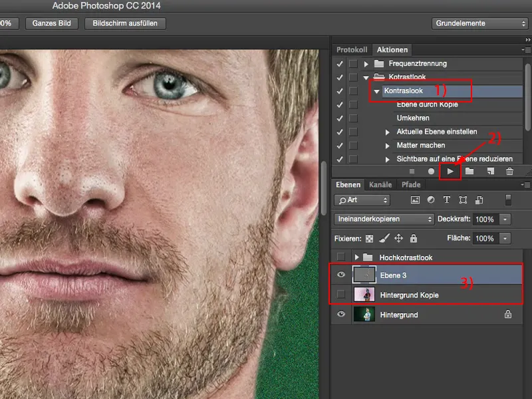Click the Fläche 100% value field
Screen dimensions: 532x399
coord(486,239)
